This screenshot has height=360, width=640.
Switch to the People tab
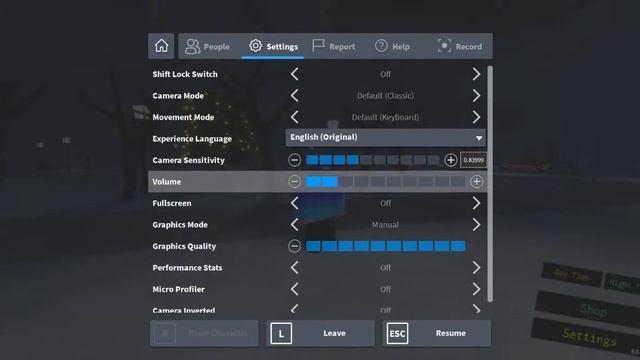(207, 47)
